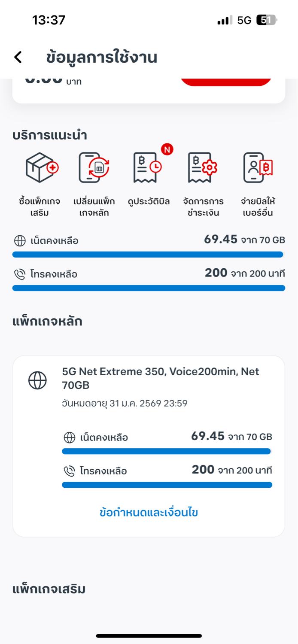This screenshot has height=644, width=298.
Task: Tap the ดูประวัติบิล label
Action: [149, 201]
